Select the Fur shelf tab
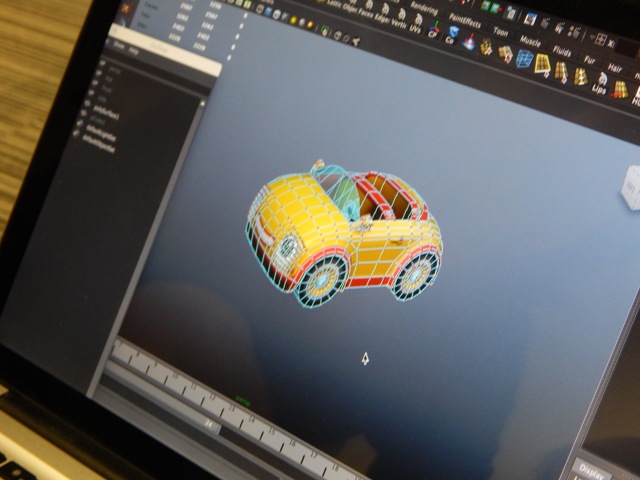640x480 pixels. point(589,60)
